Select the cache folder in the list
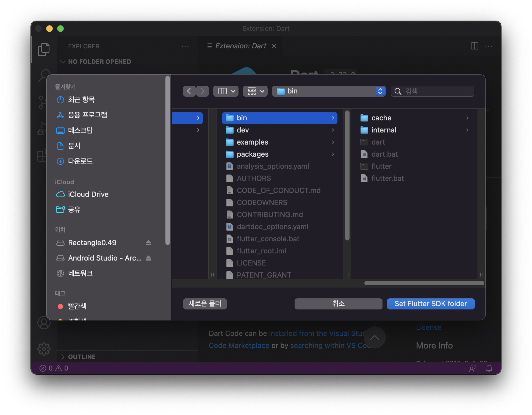Screen dimensions: 532x415 click(x=381, y=118)
